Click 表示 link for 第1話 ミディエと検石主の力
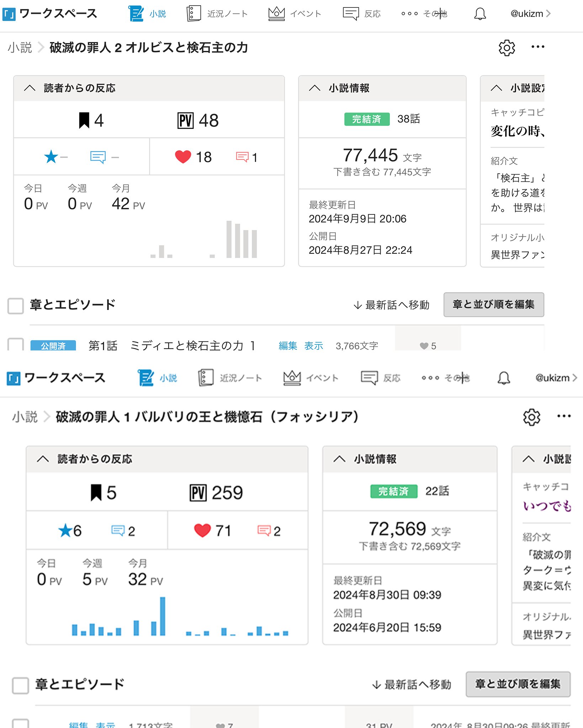583x728 pixels. 313,346
